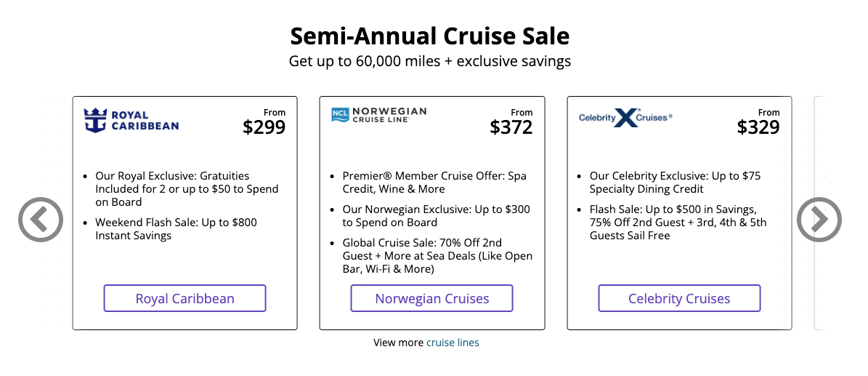
Task: Follow the cruise lines link
Action: 453,343
